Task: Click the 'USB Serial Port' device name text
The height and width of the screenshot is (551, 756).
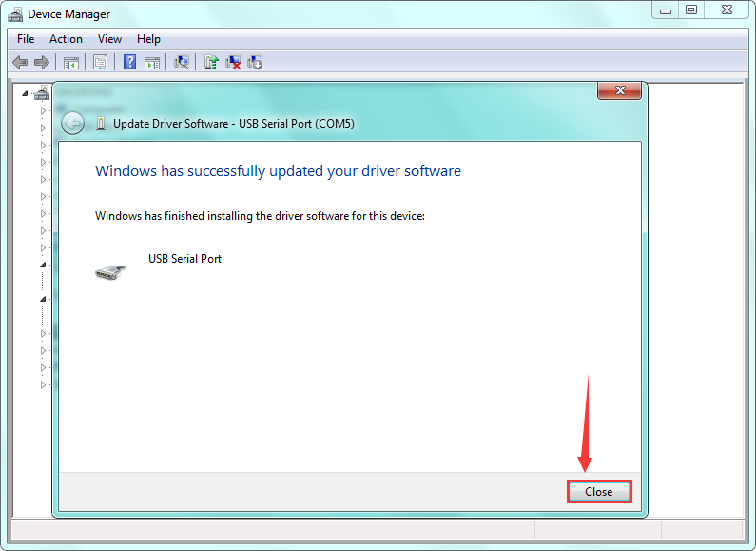Action: click(184, 259)
